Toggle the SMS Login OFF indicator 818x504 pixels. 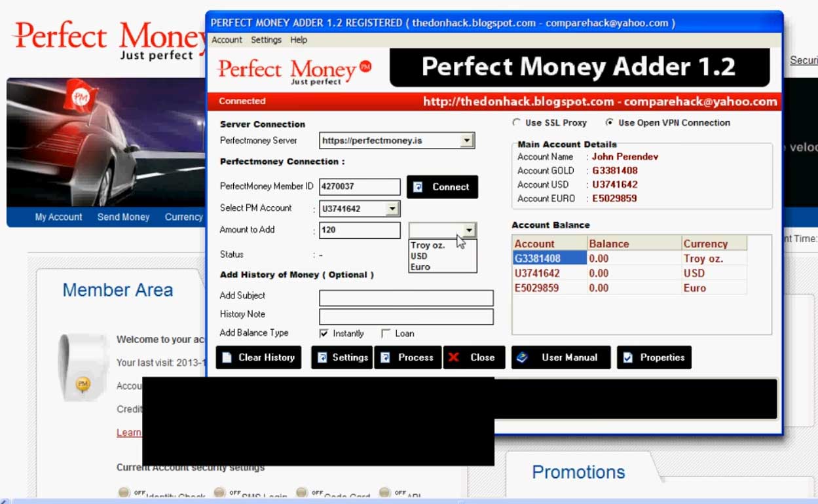[220, 492]
